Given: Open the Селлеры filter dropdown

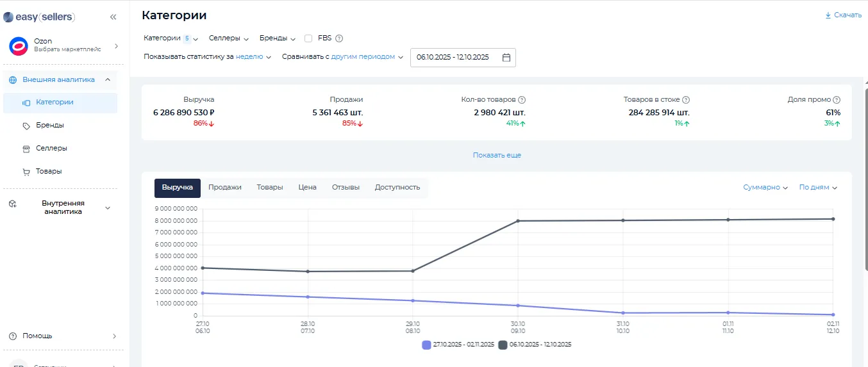Looking at the screenshot, I should [229, 38].
